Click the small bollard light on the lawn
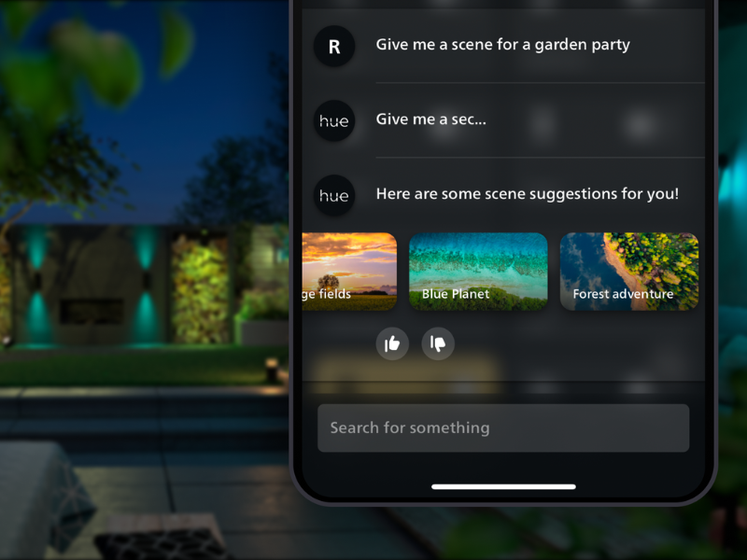 pos(272,370)
